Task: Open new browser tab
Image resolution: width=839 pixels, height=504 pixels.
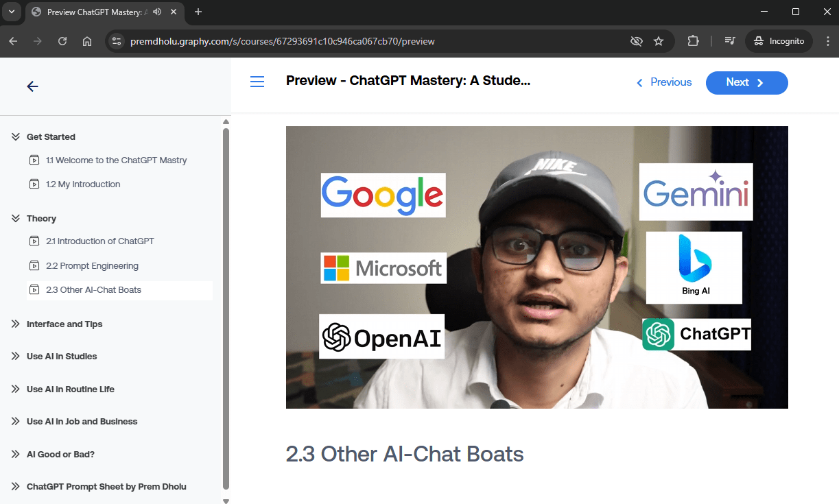Action: tap(198, 12)
